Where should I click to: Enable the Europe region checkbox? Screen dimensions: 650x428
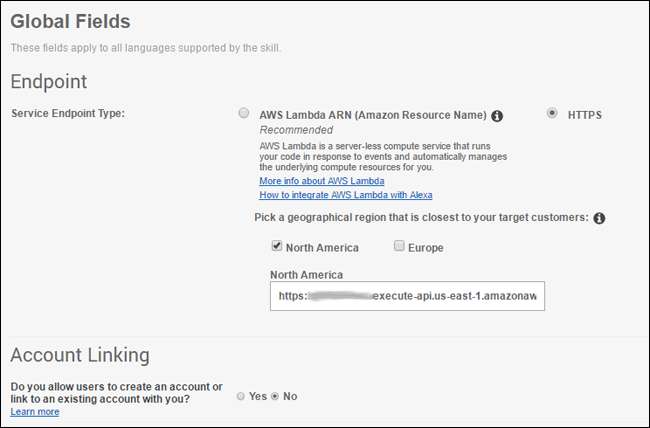click(399, 246)
